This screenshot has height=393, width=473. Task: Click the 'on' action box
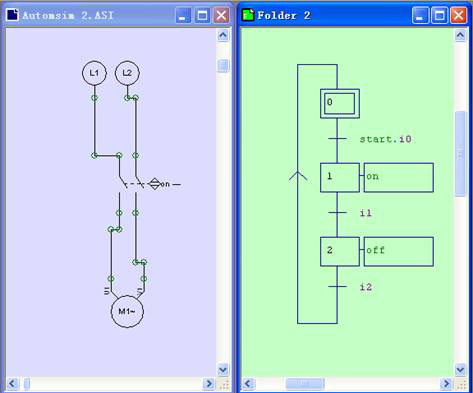[x=399, y=177]
